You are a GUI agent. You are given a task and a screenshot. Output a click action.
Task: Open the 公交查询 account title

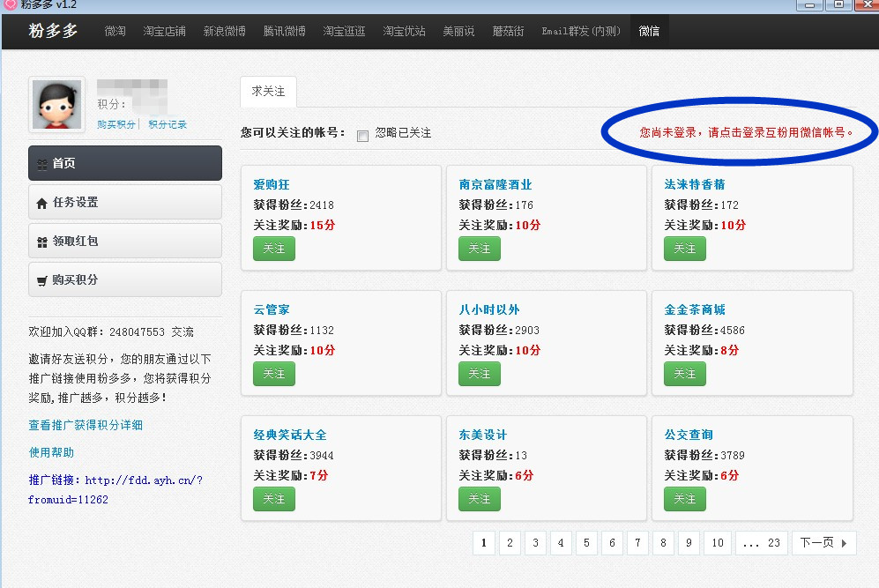point(689,435)
